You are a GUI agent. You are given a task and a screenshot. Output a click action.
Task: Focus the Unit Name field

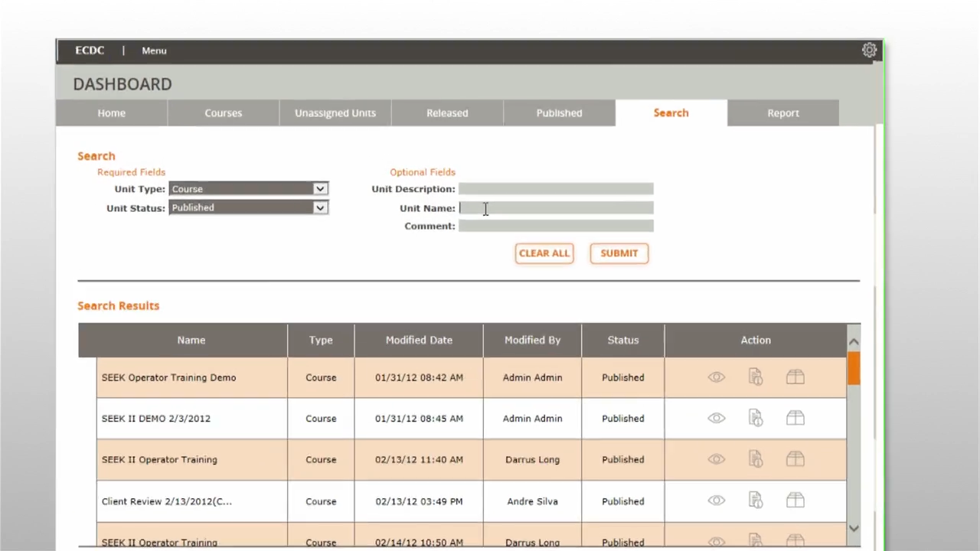pos(556,207)
